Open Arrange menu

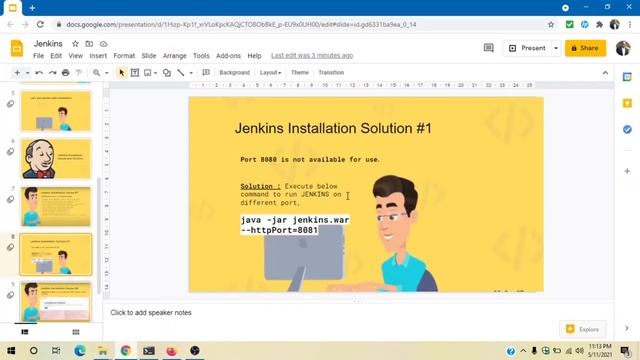coord(175,56)
